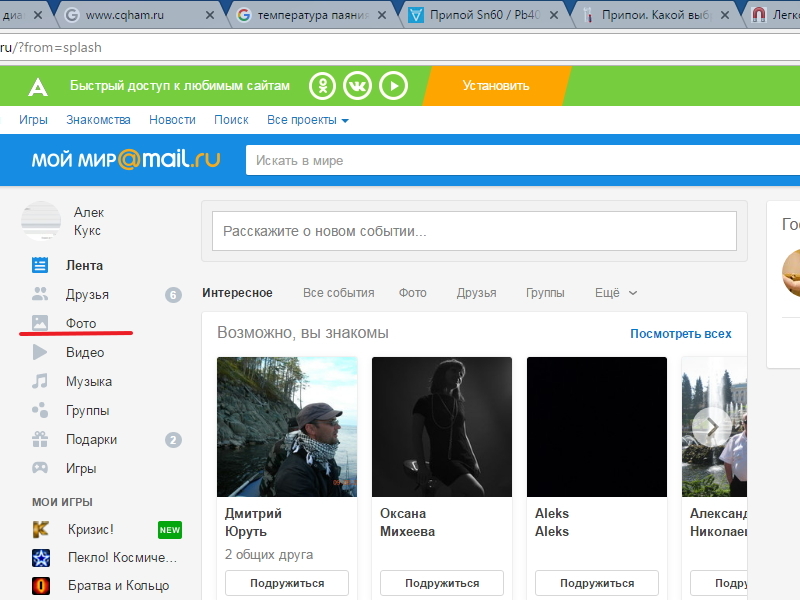Click the Музыка note icon in the sidebar
Image resolution: width=800 pixels, height=600 pixels.
tap(40, 381)
